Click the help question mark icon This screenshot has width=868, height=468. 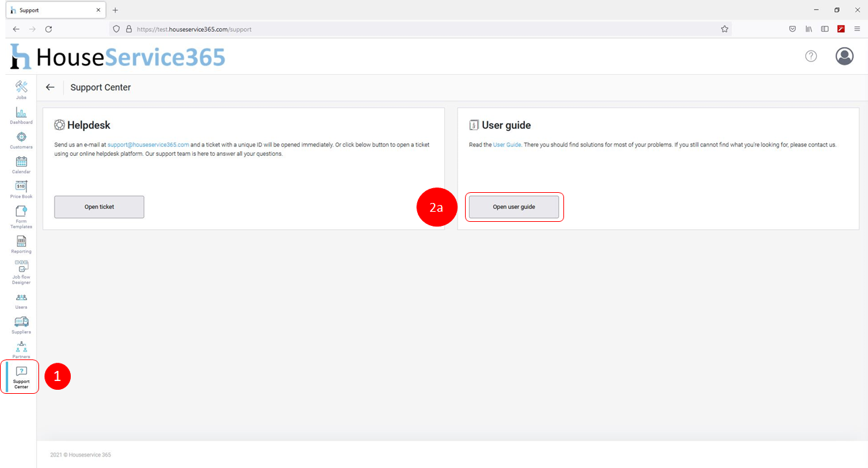(x=811, y=56)
